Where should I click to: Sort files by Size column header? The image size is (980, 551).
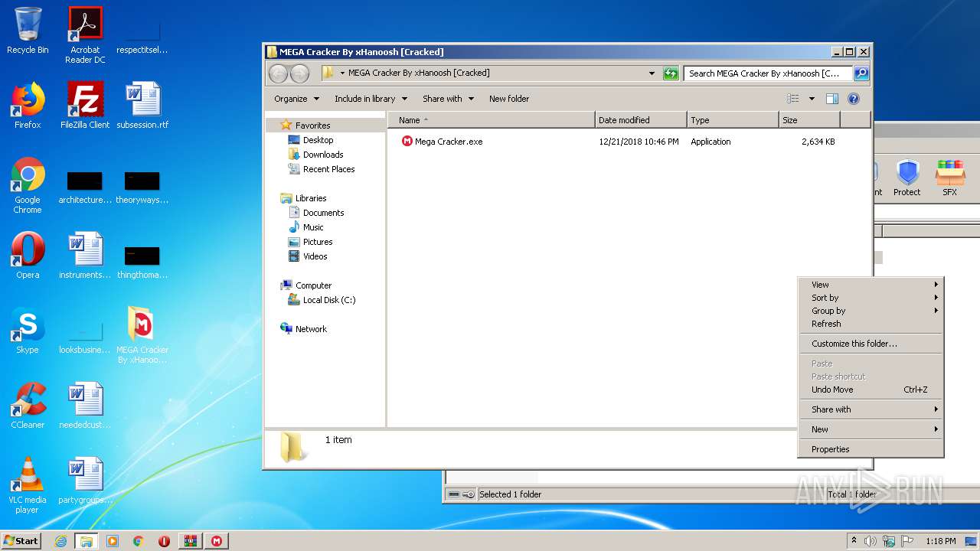point(809,120)
